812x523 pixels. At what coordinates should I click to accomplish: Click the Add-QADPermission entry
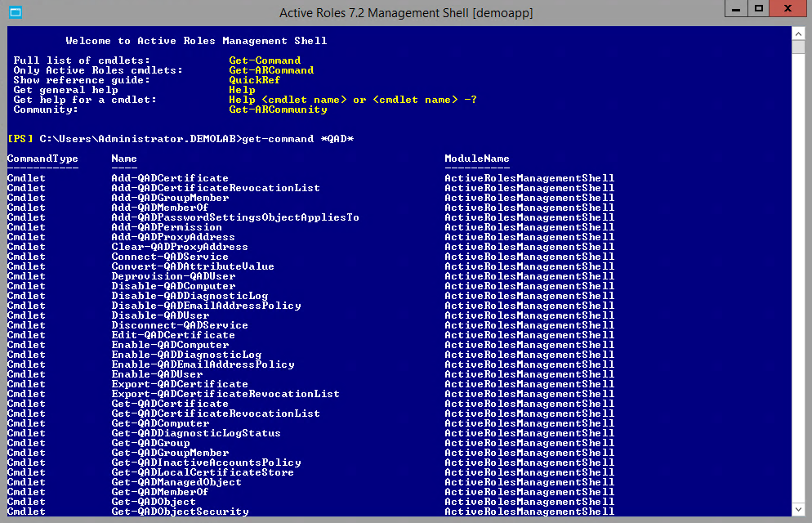tap(167, 227)
